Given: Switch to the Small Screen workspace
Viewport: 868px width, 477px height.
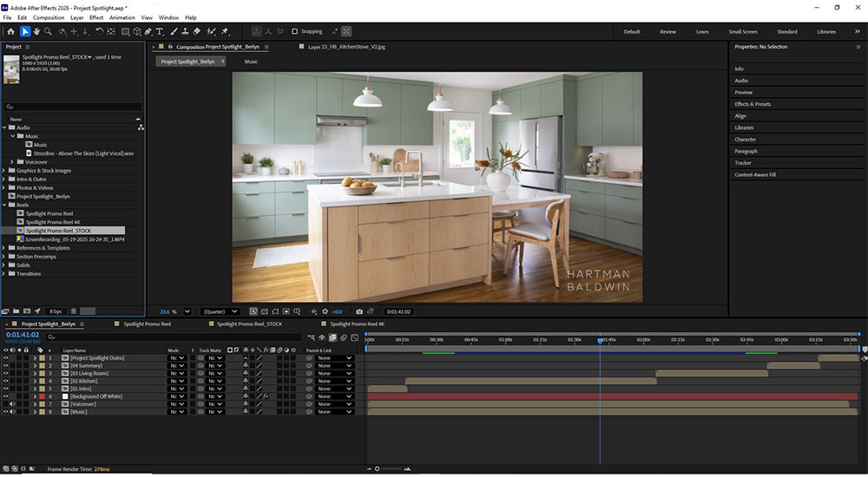Looking at the screenshot, I should click(x=743, y=31).
